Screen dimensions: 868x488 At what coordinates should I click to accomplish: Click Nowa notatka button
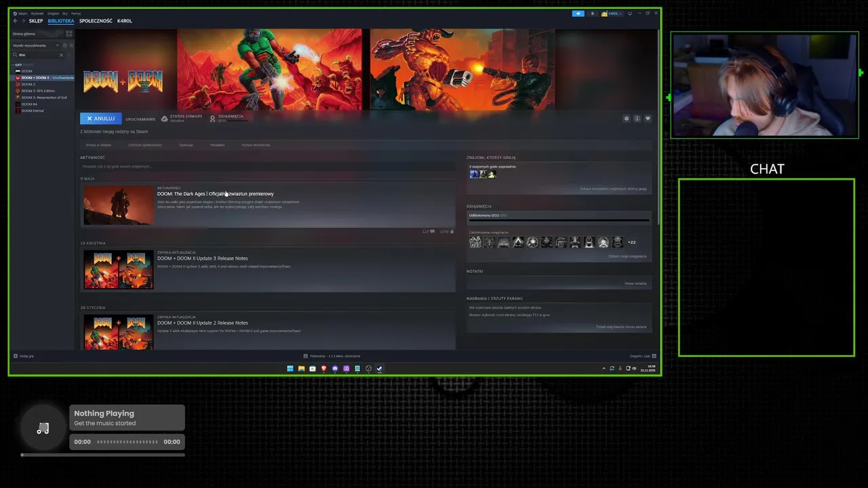click(635, 283)
